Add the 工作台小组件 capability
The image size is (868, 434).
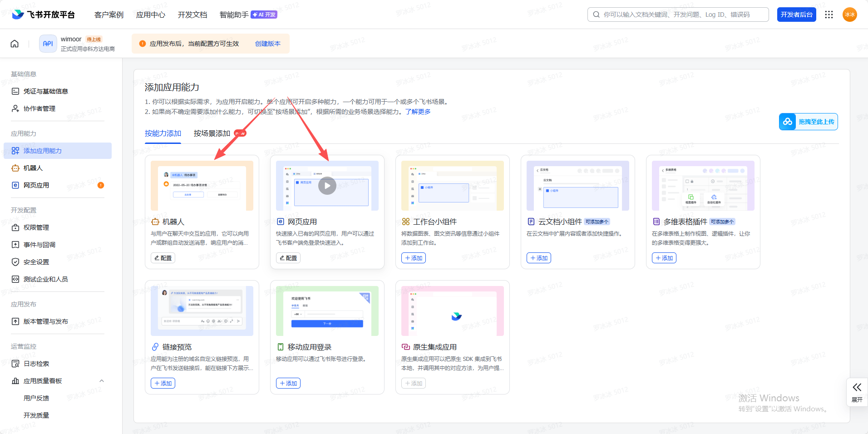(x=413, y=258)
